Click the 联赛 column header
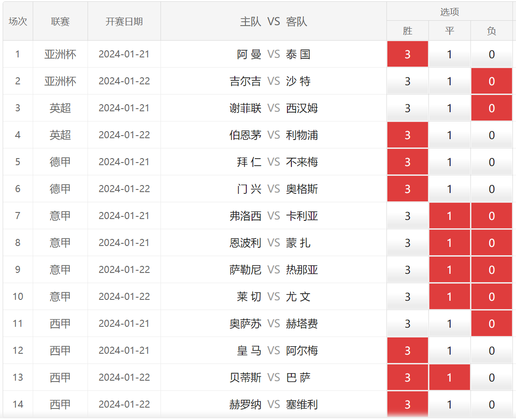Image resolution: width=516 pixels, height=420 pixels. (60, 21)
